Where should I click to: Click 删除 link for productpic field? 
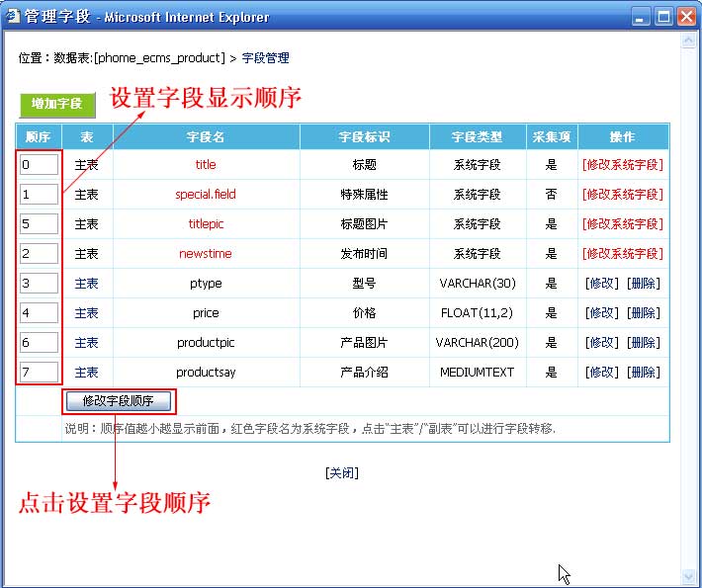coord(643,343)
